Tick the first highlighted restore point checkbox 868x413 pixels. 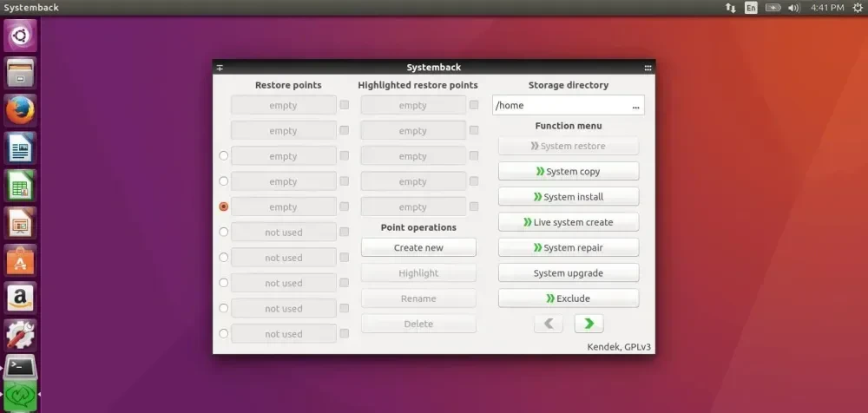coord(474,105)
